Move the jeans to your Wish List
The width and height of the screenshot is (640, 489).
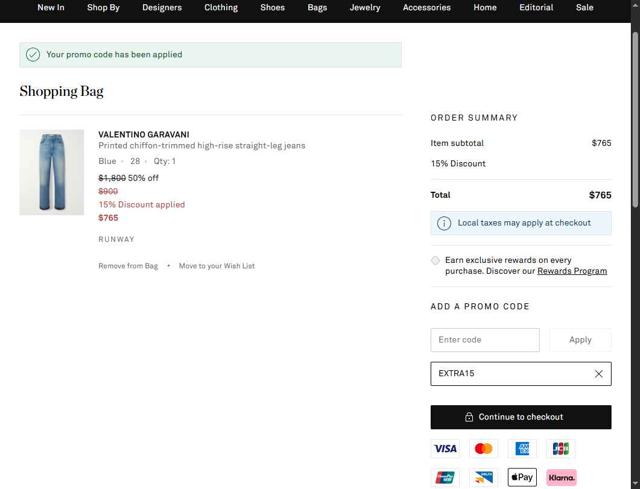click(217, 266)
